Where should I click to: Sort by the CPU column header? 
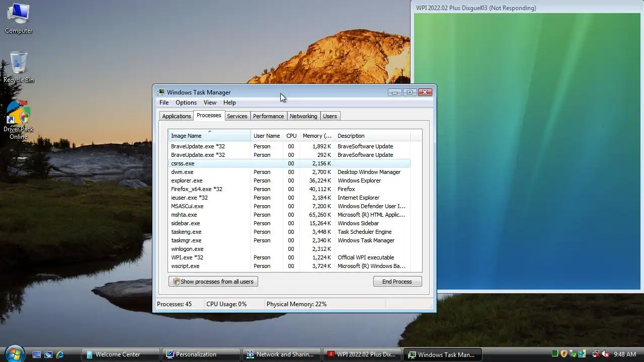coord(291,136)
